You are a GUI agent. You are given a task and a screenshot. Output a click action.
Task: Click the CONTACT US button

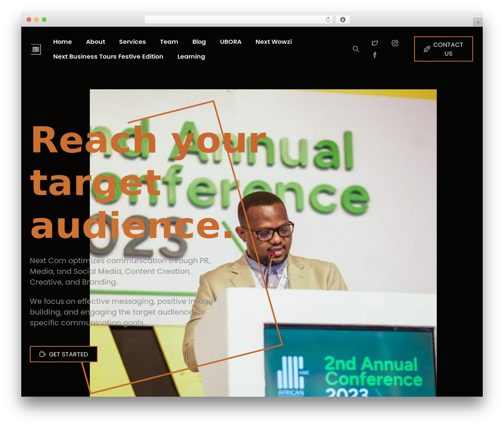tap(443, 49)
